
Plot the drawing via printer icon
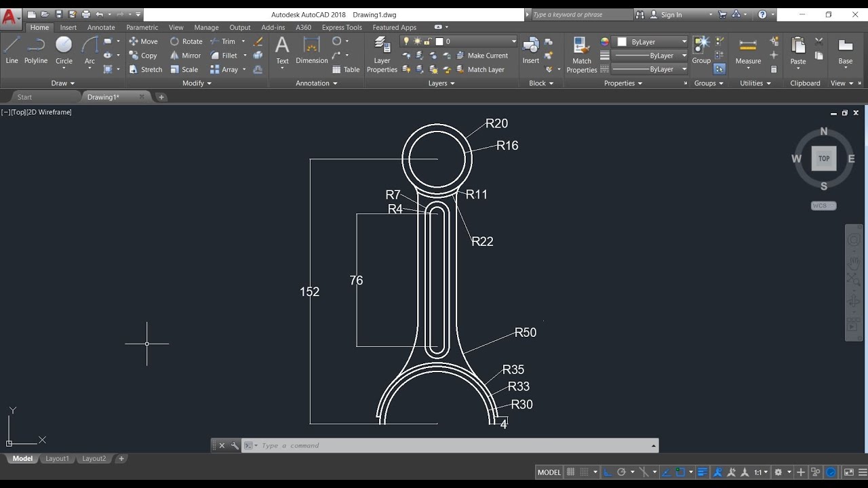[x=86, y=14]
